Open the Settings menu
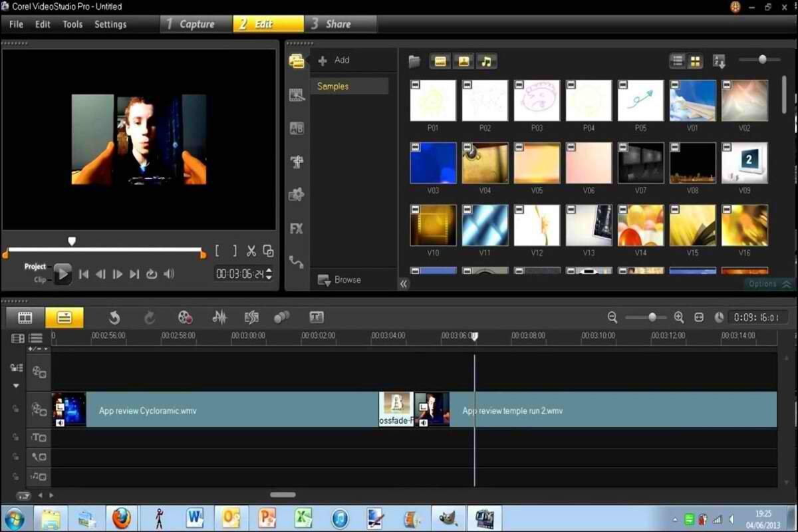This screenshot has height=532, width=798. pyautogui.click(x=110, y=24)
